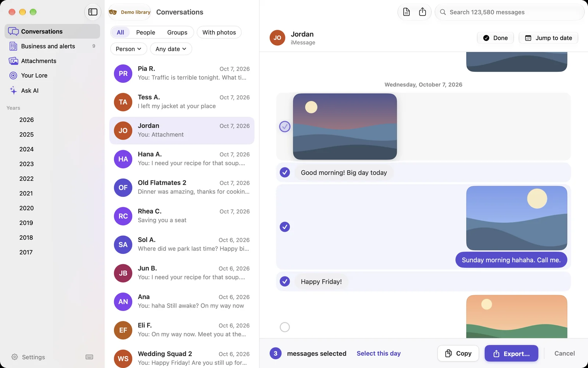This screenshot has height=368, width=588.
Task: Click Pia R. avatar PR
Action: pyautogui.click(x=123, y=74)
